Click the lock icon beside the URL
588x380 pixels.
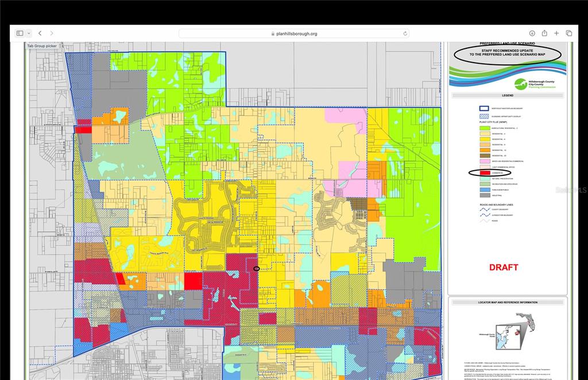click(x=273, y=34)
